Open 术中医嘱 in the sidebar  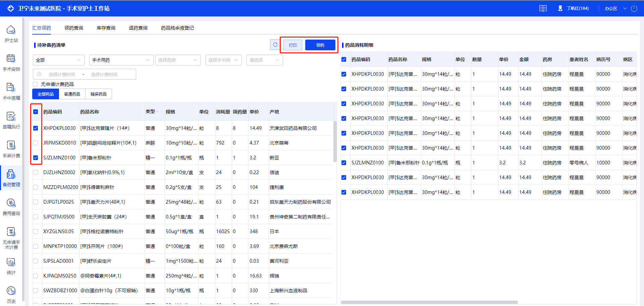11,92
